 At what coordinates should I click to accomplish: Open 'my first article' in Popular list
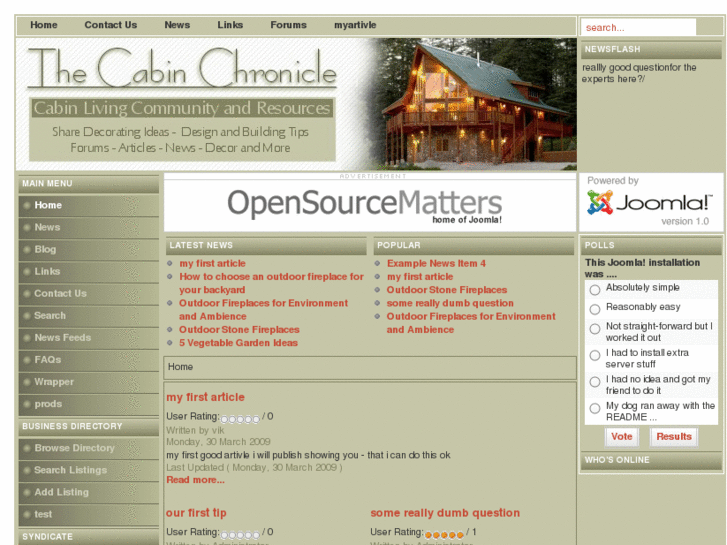420,277
